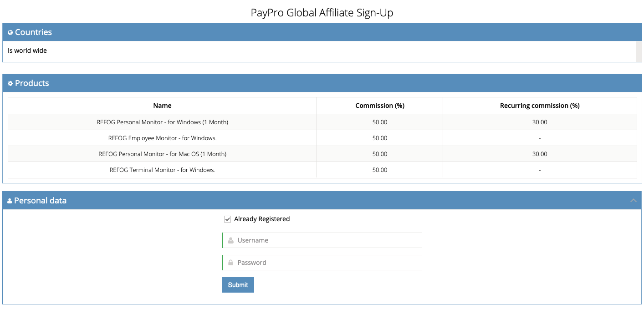Select the Countries panel header

(x=322, y=32)
